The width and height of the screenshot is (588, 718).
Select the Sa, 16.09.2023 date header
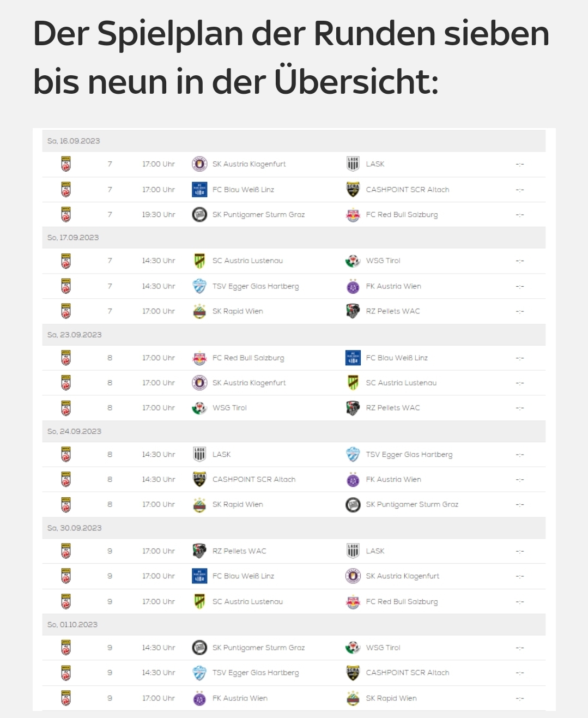pos(294,141)
